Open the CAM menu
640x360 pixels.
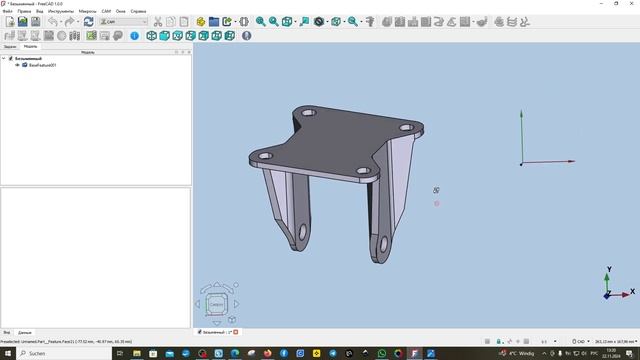(106, 11)
